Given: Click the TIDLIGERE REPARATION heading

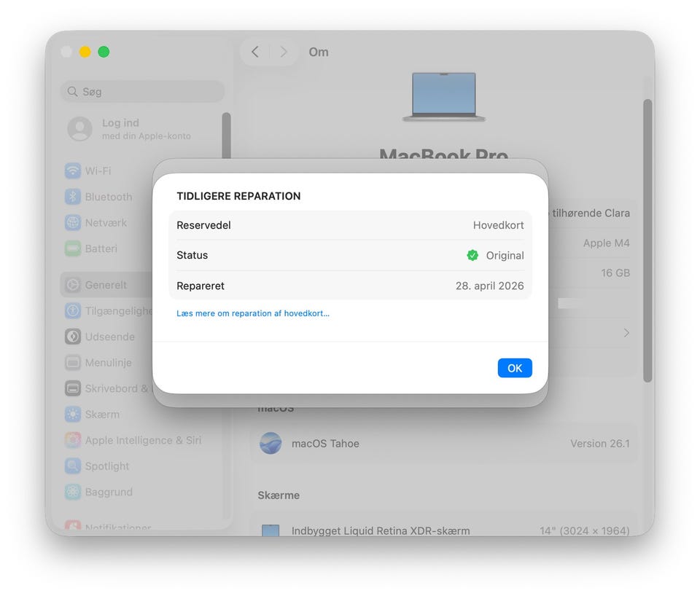Looking at the screenshot, I should [x=238, y=196].
